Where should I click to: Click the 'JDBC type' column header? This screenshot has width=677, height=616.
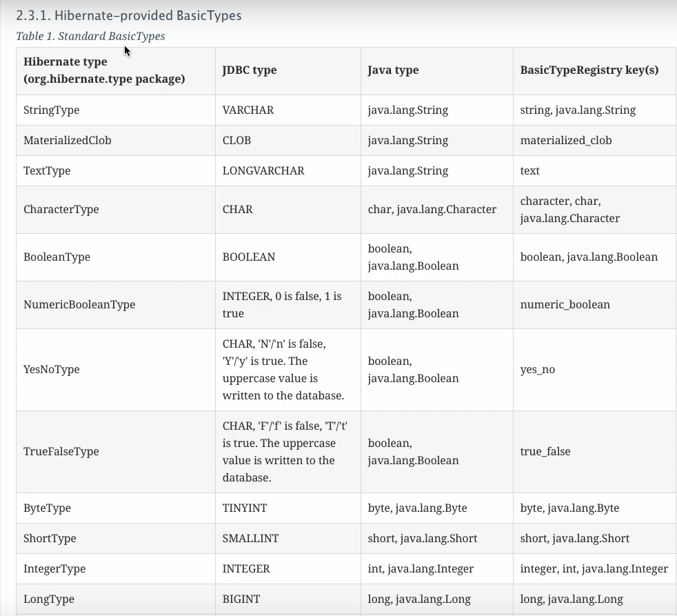(288, 71)
